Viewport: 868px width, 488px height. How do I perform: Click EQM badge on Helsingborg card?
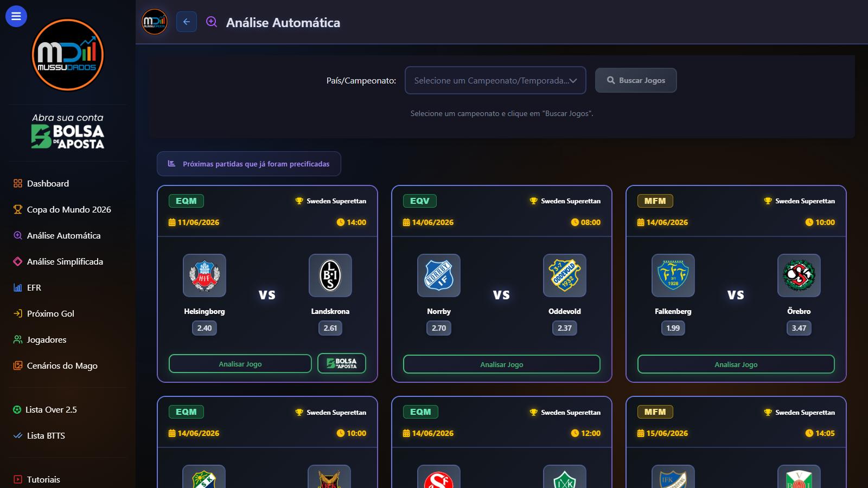(186, 201)
